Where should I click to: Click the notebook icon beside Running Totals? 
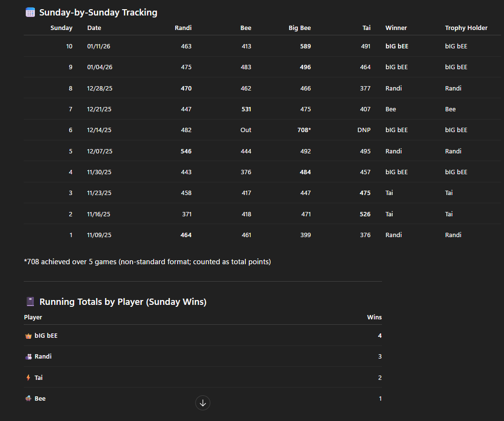(30, 302)
